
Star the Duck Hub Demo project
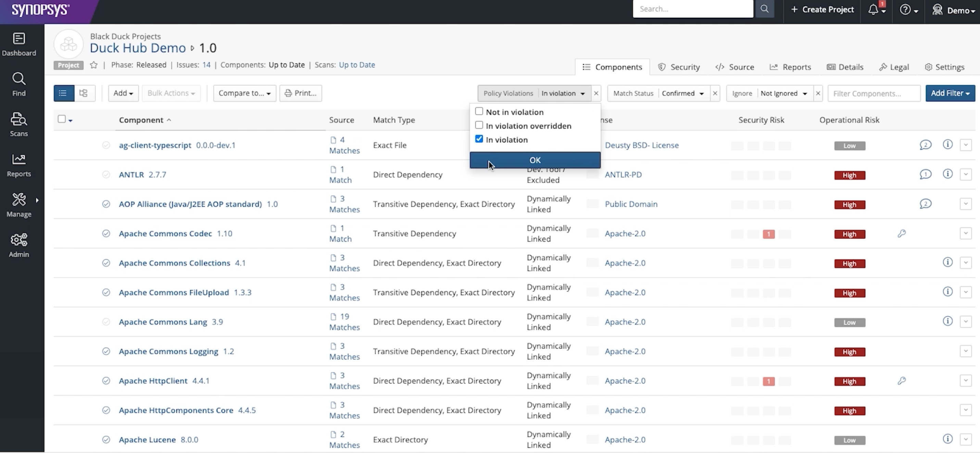click(x=93, y=65)
